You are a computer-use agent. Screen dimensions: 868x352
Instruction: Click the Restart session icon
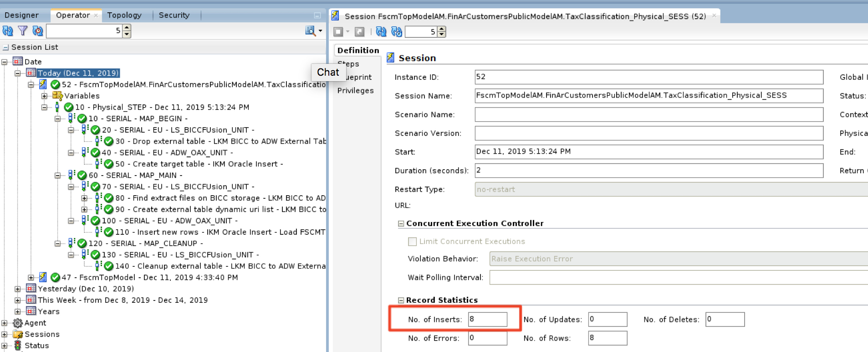pos(360,31)
